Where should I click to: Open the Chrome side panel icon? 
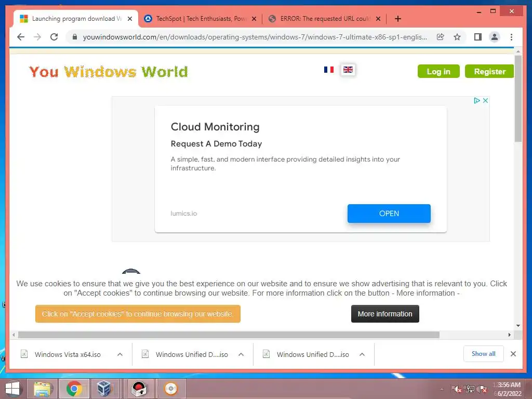[478, 37]
